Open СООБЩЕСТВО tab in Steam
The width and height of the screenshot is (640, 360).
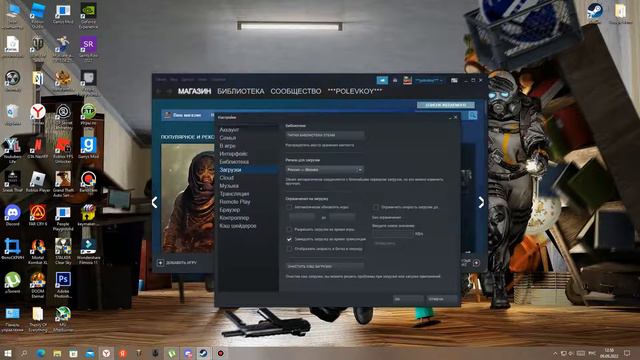(x=296, y=91)
